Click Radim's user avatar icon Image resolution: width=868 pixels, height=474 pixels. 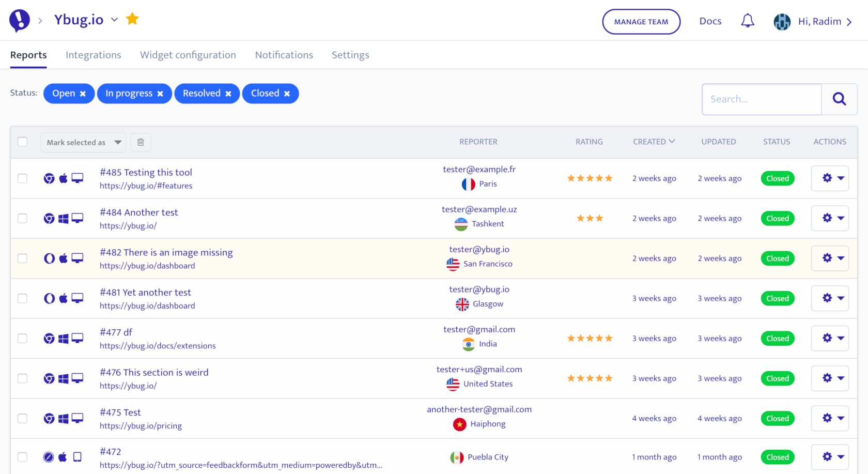pos(782,22)
